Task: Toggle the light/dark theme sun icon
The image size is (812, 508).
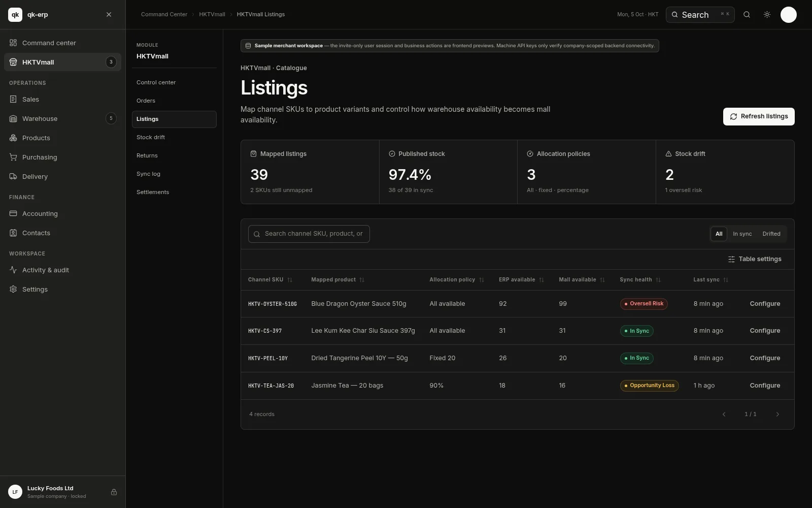Action: [767, 15]
